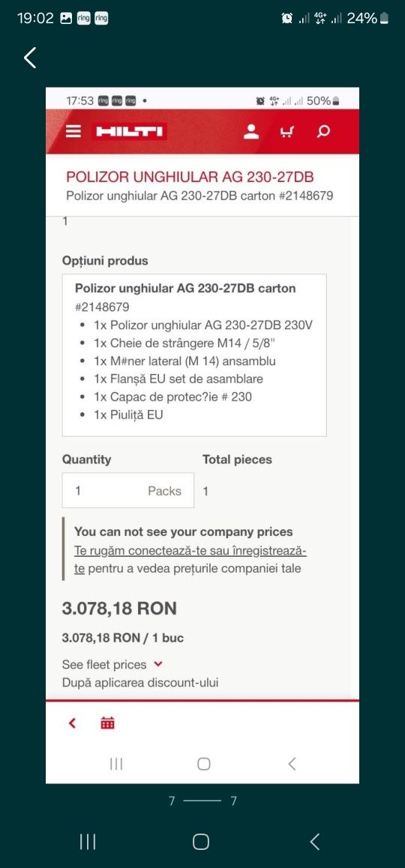Tap the Android home button

tap(200, 842)
